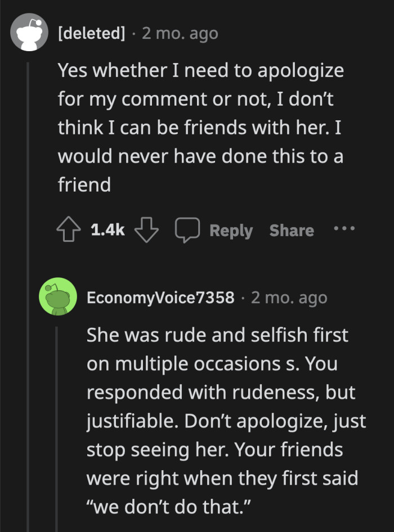394x532 pixels.
Task: Open the comment overflow ellipsis menu
Action: [x=344, y=229]
